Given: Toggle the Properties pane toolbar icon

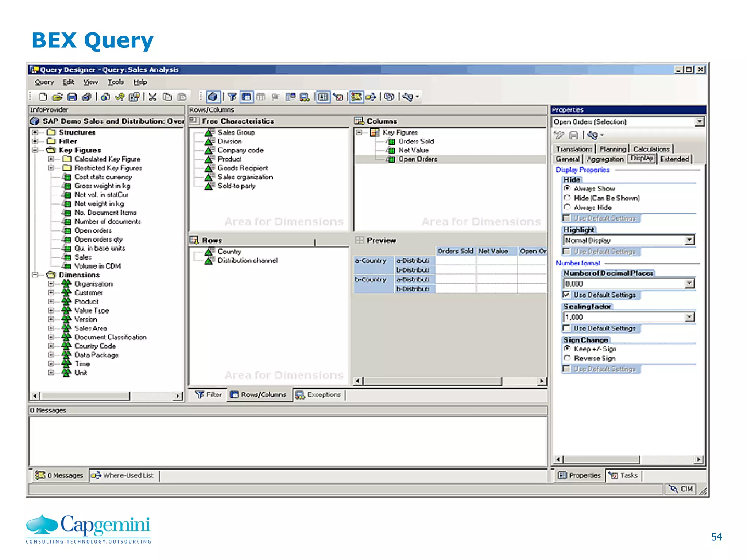Looking at the screenshot, I should point(323,97).
